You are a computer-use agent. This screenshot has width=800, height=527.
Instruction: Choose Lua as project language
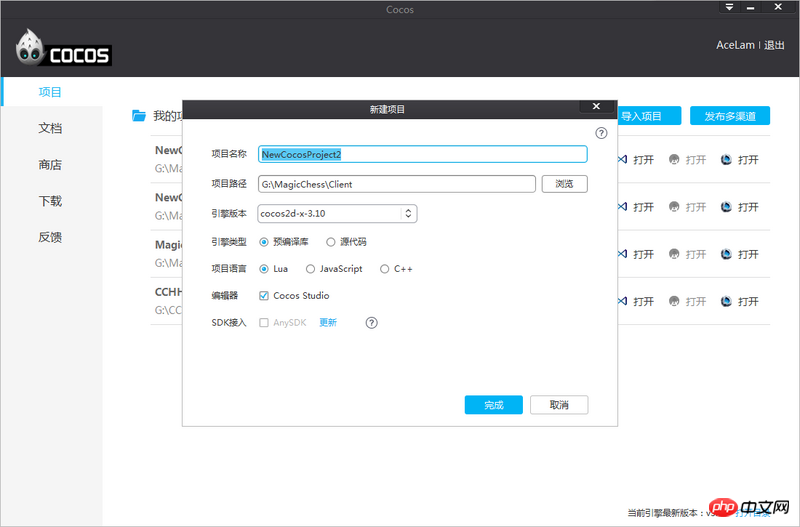(x=264, y=269)
